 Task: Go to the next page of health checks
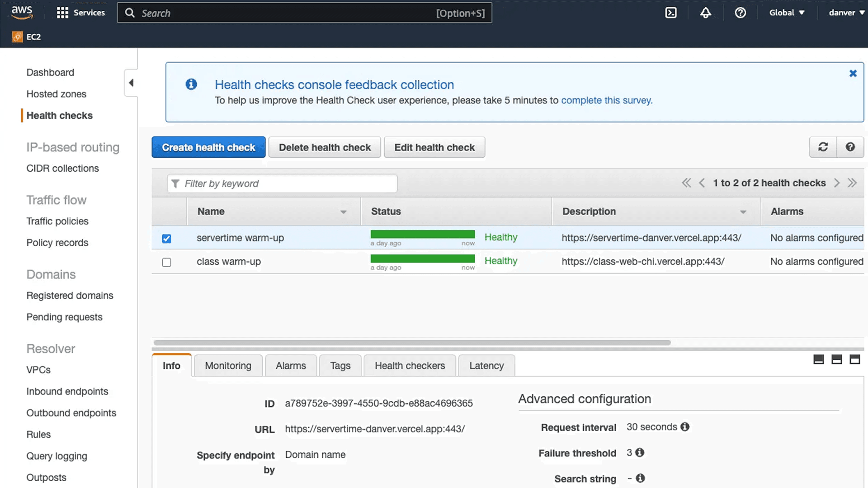pyautogui.click(x=837, y=183)
